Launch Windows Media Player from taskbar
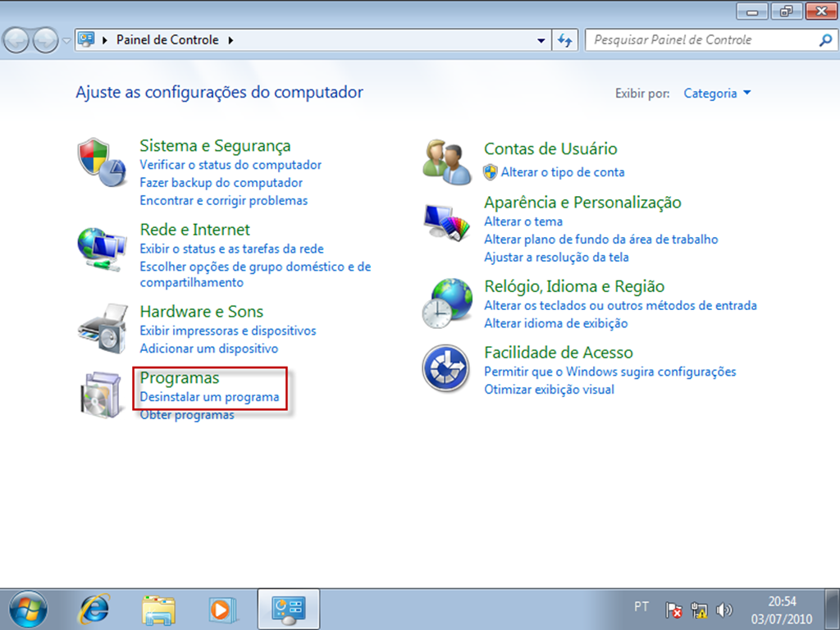840x630 pixels. (x=222, y=609)
